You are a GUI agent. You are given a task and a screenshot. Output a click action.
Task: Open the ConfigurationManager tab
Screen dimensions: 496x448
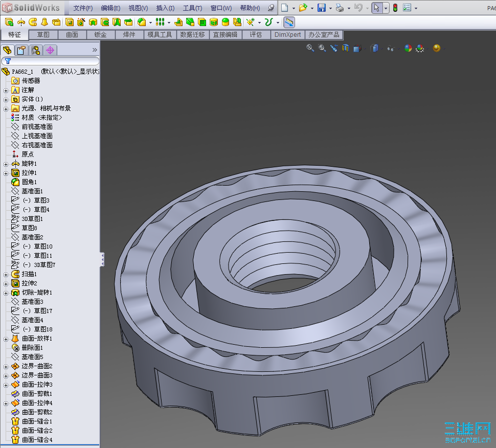tap(36, 50)
